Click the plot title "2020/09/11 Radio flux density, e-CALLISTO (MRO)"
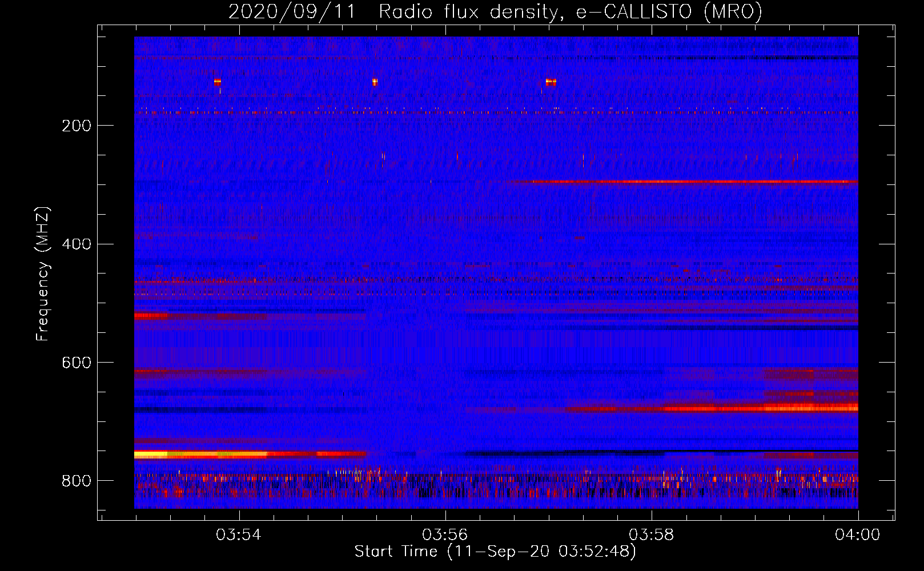The width and height of the screenshot is (924, 571). click(495, 11)
